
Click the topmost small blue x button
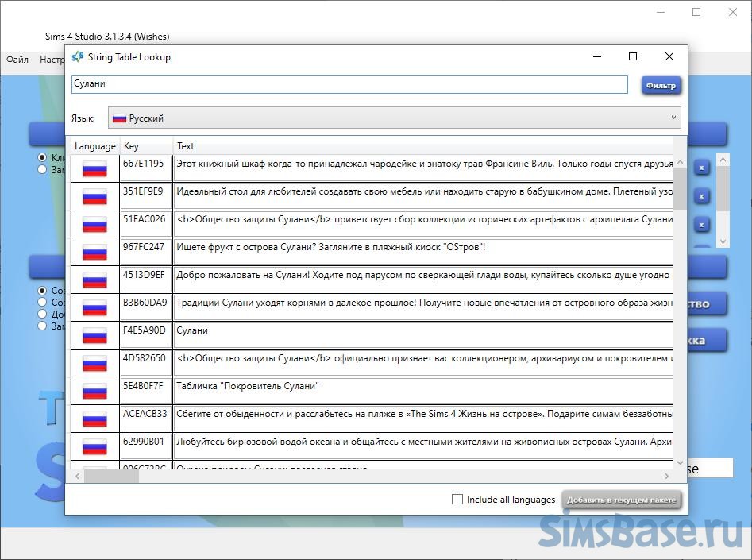701,168
